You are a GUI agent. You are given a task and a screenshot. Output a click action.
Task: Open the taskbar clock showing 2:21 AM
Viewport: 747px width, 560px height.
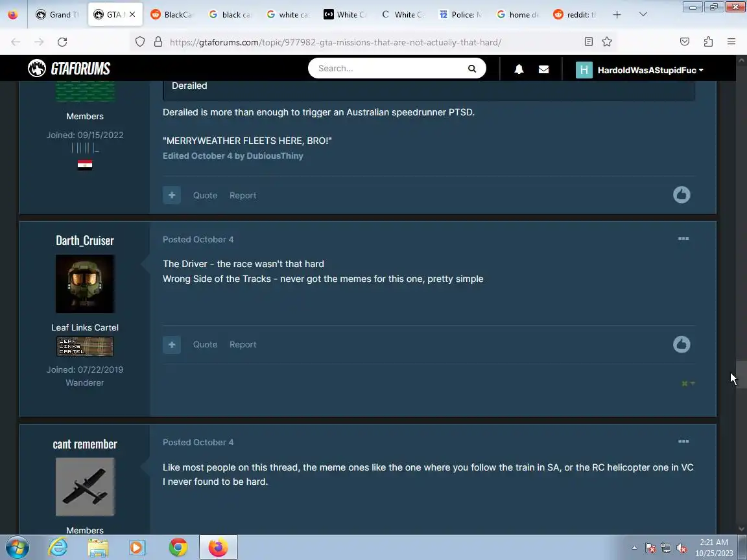point(714,548)
